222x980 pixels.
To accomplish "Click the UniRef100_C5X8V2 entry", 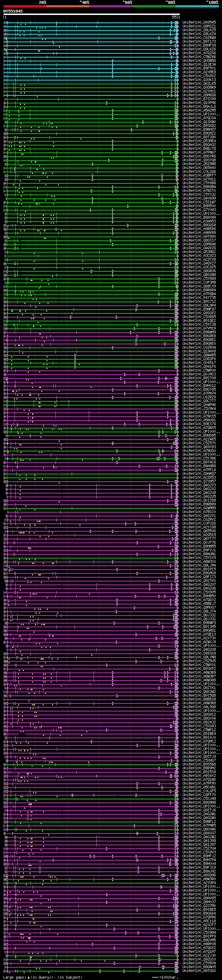I will [199, 76].
